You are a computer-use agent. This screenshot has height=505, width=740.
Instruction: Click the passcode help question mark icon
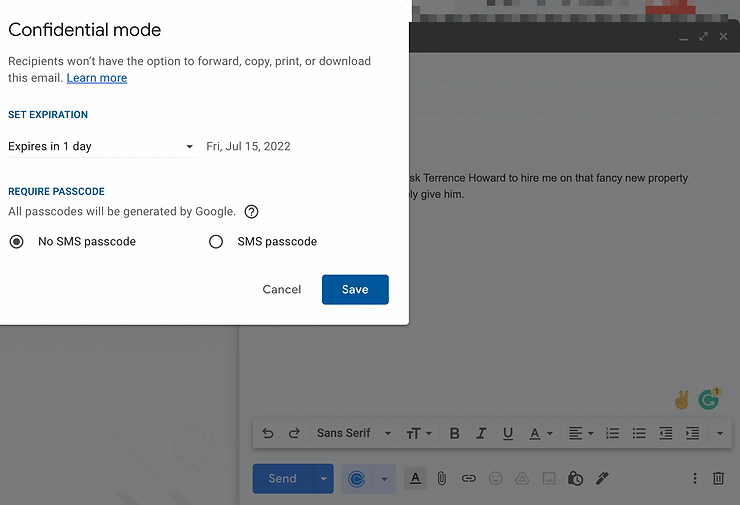[252, 212]
